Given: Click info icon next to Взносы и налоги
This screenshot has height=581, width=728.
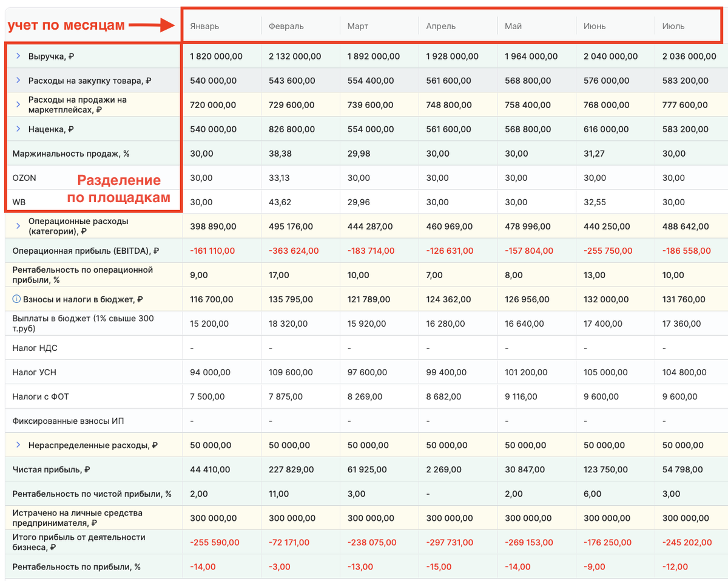Looking at the screenshot, I should tap(16, 299).
